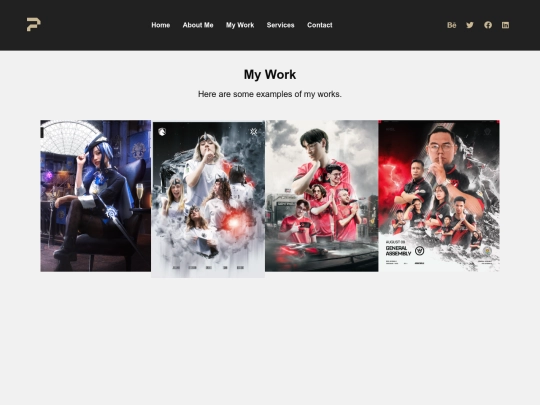Click the gold P logo in header
Viewport: 540px width, 405px height.
(34, 25)
